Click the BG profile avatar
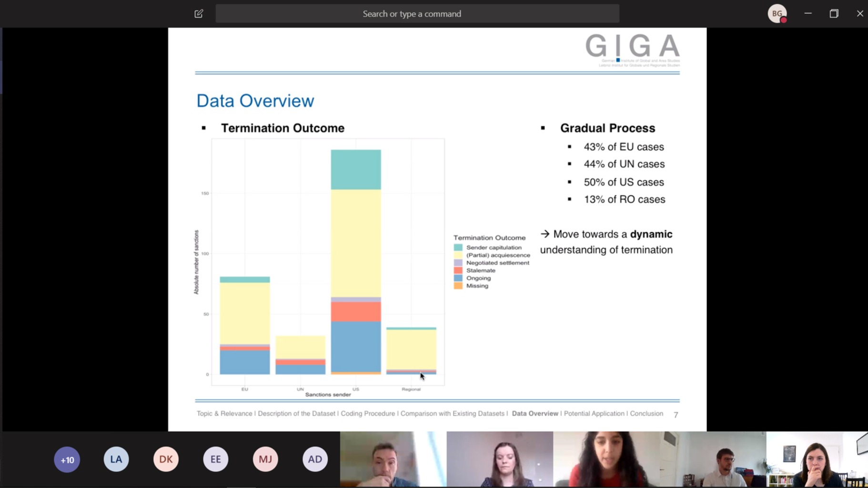This screenshot has height=488, width=868. (x=777, y=13)
